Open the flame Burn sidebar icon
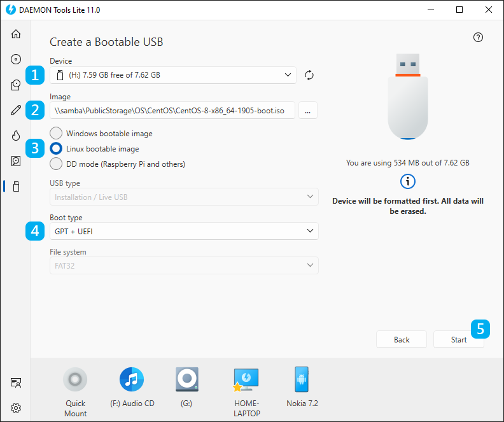 coord(16,136)
